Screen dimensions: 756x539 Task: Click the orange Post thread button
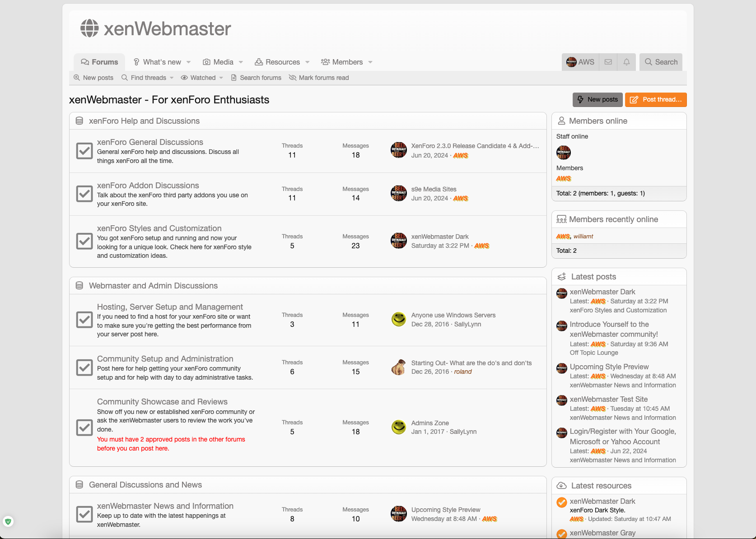[x=656, y=100]
